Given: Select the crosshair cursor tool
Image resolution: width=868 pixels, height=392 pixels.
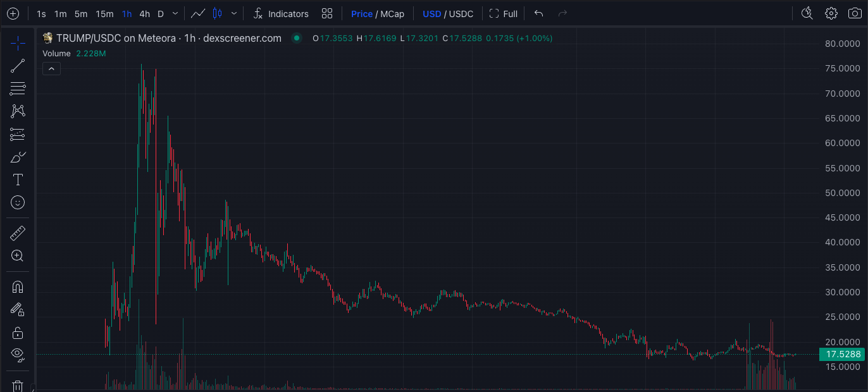Looking at the screenshot, I should pyautogui.click(x=18, y=43).
